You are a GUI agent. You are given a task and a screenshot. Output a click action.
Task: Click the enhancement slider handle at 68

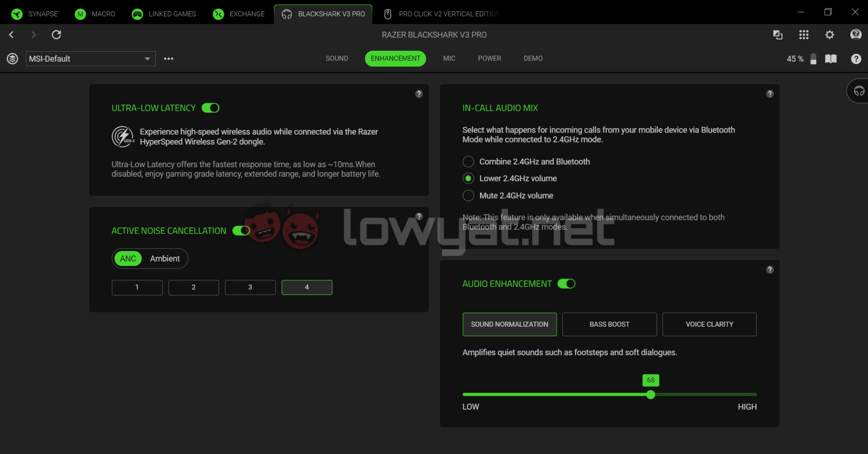click(651, 394)
